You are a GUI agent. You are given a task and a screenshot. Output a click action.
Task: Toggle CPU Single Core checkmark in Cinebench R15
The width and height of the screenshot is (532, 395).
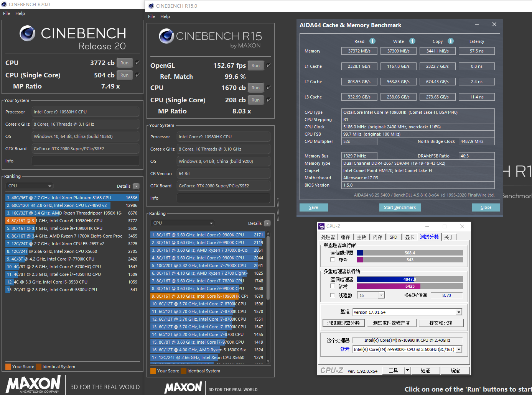pyautogui.click(x=268, y=100)
